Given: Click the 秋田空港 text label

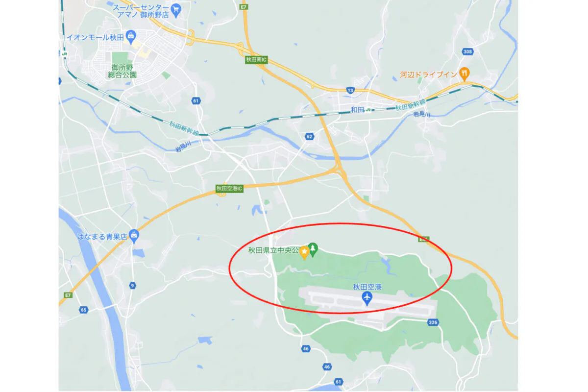Looking at the screenshot, I should pyautogui.click(x=367, y=287).
